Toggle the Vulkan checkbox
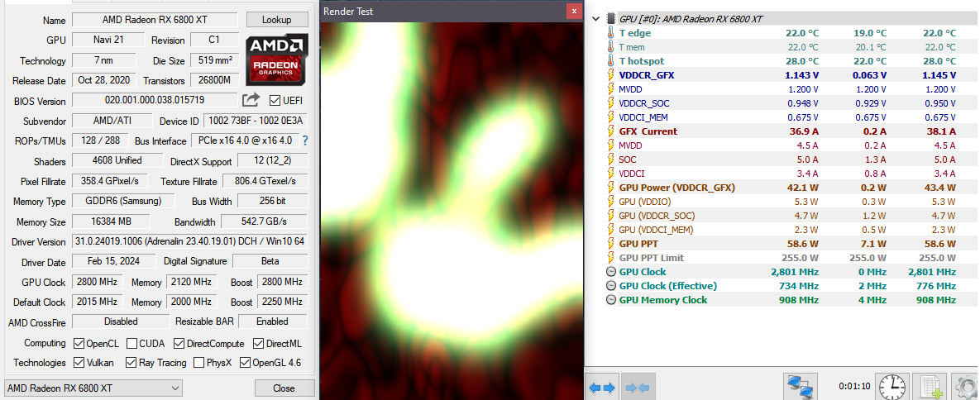980x400 pixels. point(79,363)
